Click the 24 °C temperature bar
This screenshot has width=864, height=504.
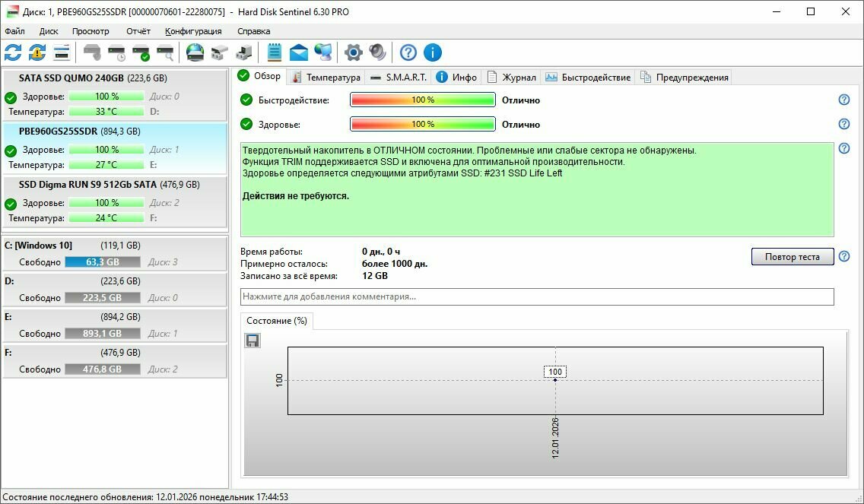pyautogui.click(x=106, y=218)
